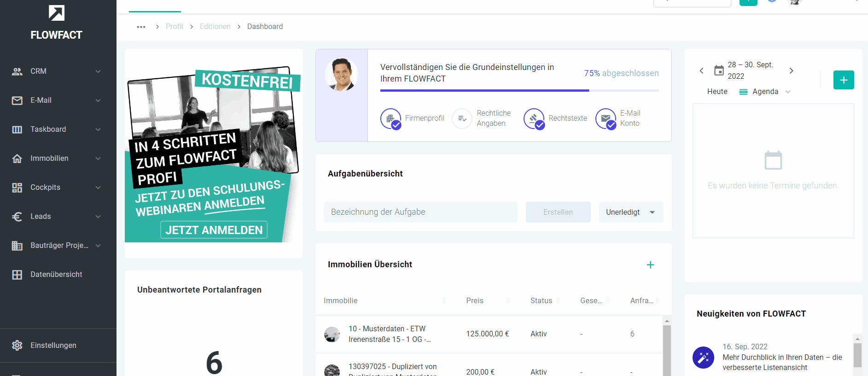868x376 pixels.
Task: Click the setup progress bar
Action: point(519,91)
